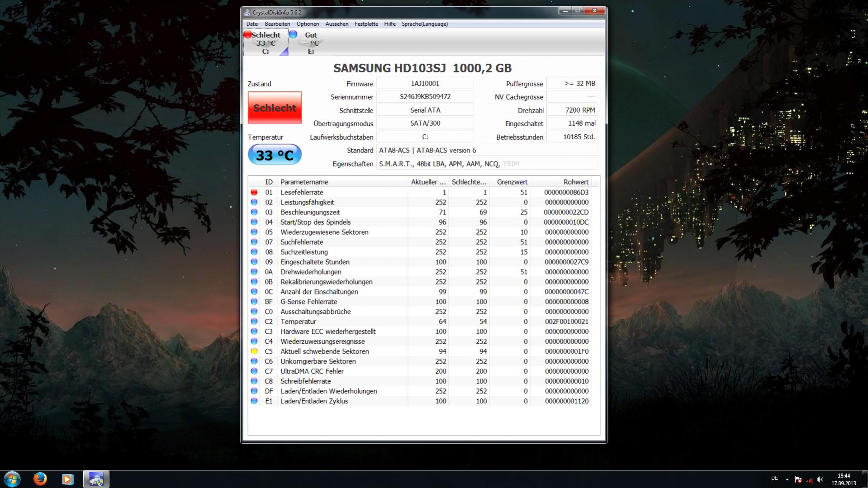
Task: Click the yellow dot for Aktuell schwebende Sektoren
Action: (254, 351)
